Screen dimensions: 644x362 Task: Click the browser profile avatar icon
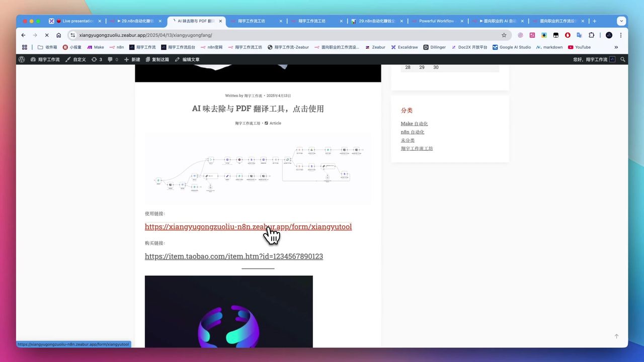[x=608, y=35]
